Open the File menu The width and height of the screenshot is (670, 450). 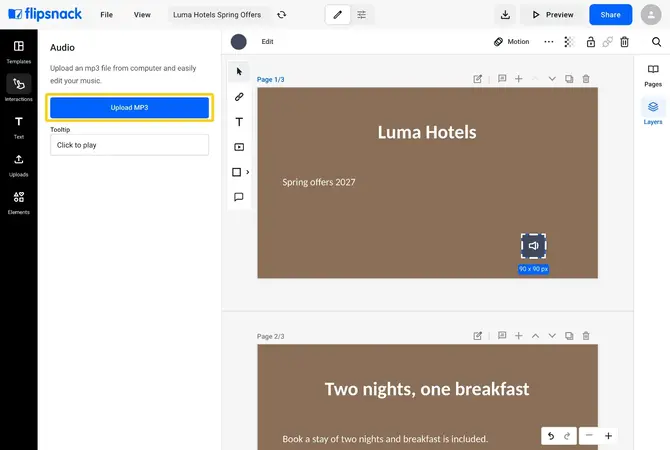tap(106, 15)
